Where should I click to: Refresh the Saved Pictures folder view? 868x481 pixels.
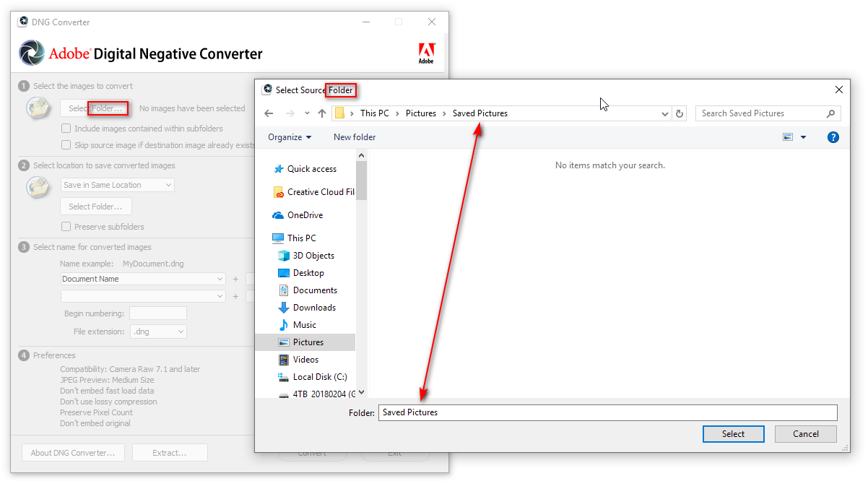[679, 113]
